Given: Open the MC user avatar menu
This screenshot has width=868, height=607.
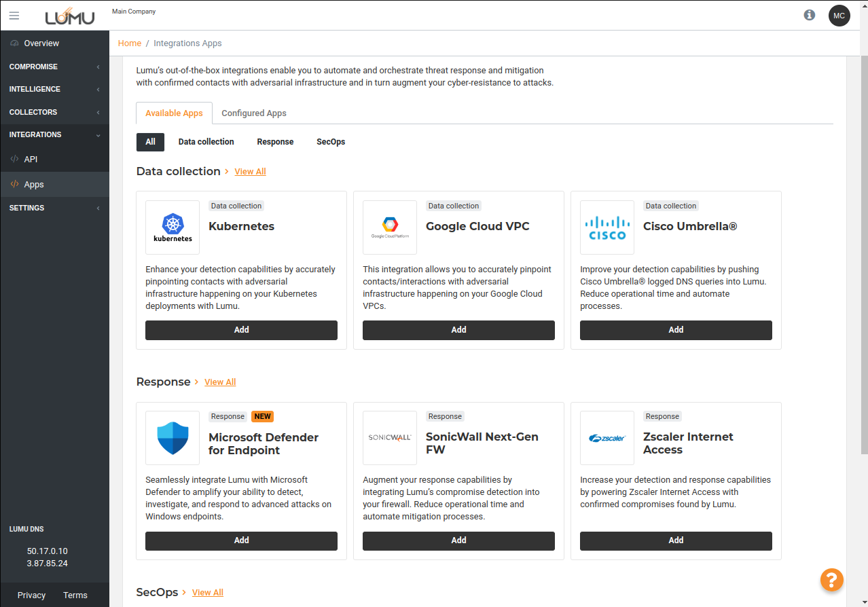Looking at the screenshot, I should pyautogui.click(x=839, y=16).
